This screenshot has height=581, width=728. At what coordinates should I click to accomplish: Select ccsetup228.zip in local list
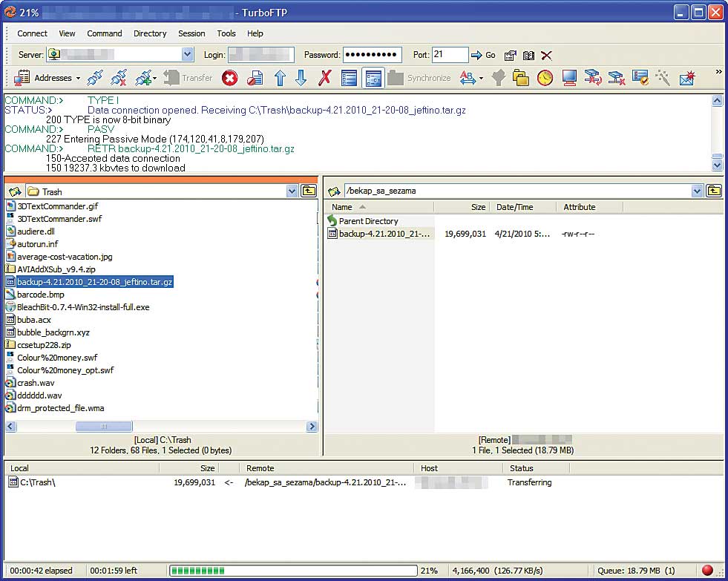(x=39, y=345)
